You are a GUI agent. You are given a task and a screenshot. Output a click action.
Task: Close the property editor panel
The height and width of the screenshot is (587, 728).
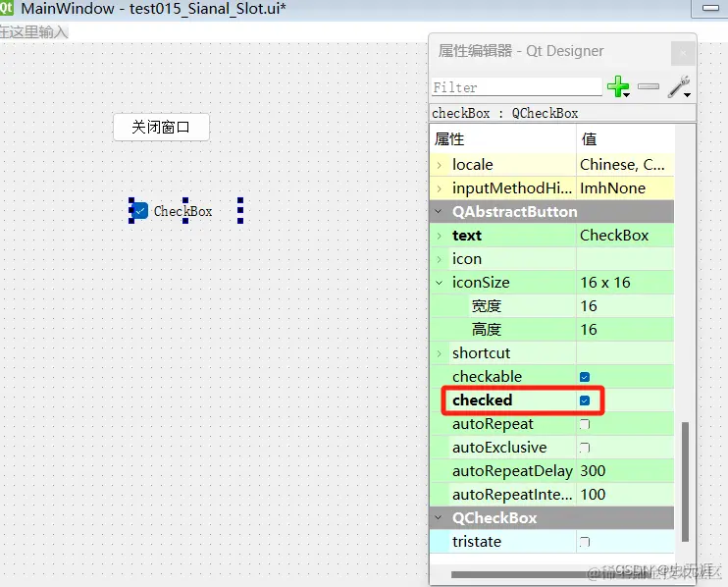coord(683,53)
